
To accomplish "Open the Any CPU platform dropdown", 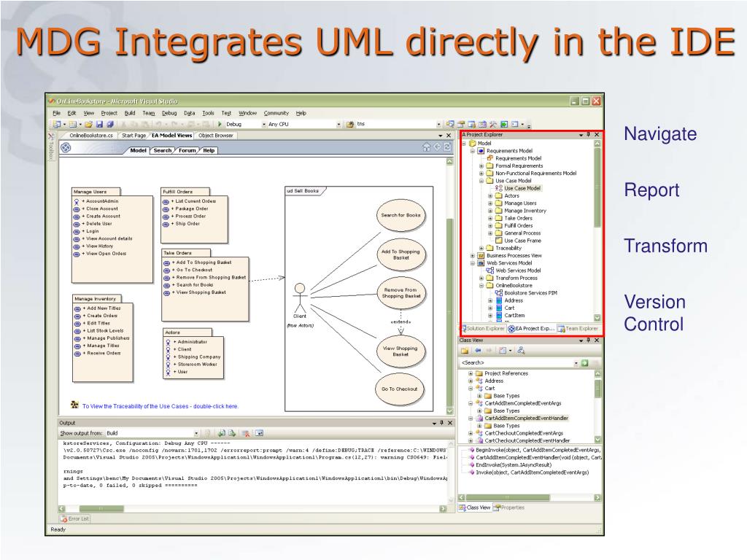I will point(338,124).
